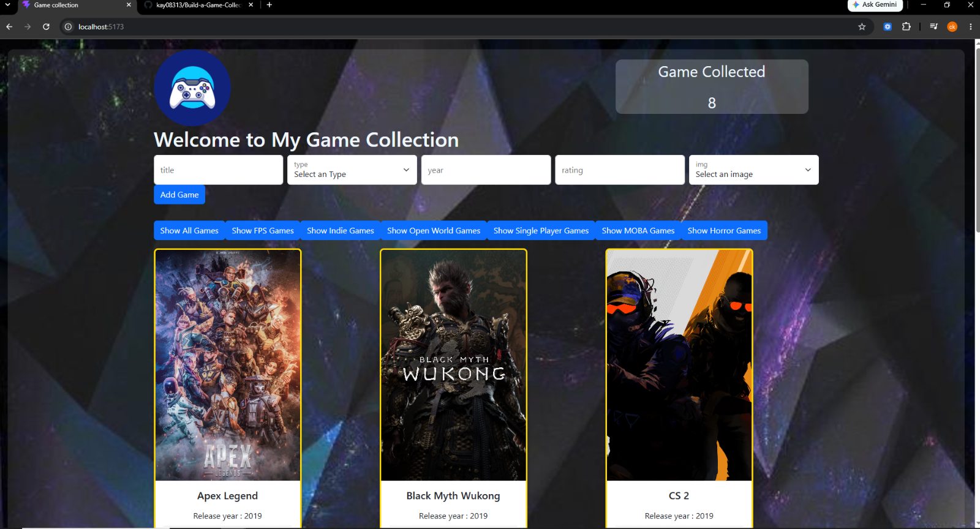Focus the title input field
This screenshot has height=529, width=980.
coord(218,170)
